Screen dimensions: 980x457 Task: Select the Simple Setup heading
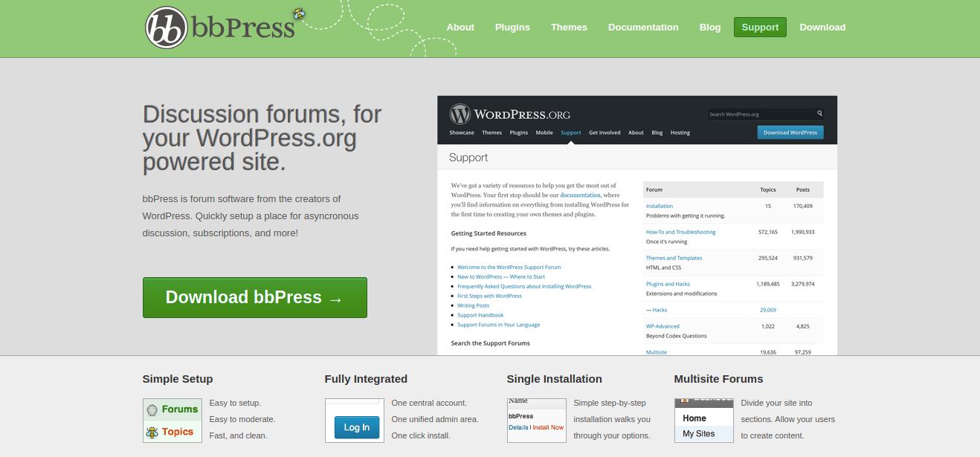[x=178, y=379]
